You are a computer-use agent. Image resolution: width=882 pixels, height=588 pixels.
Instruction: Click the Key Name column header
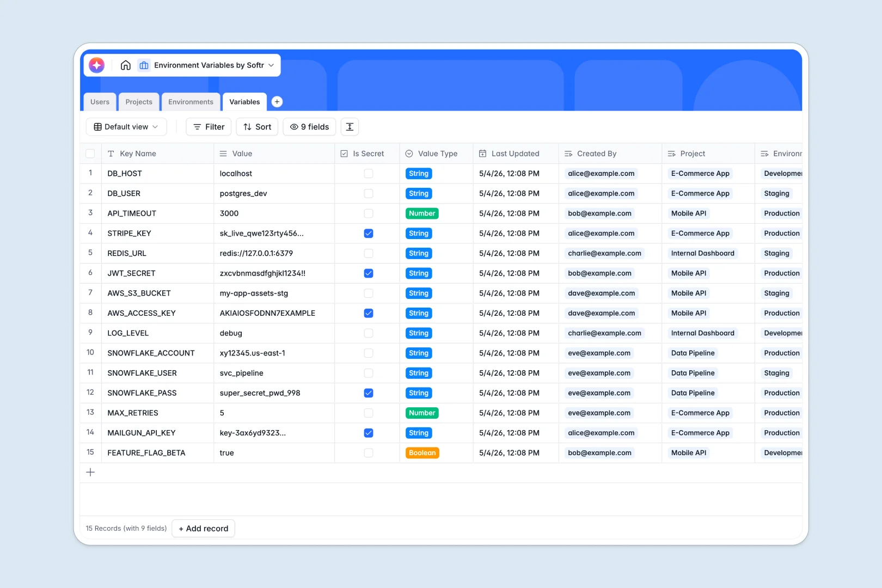[157, 154]
